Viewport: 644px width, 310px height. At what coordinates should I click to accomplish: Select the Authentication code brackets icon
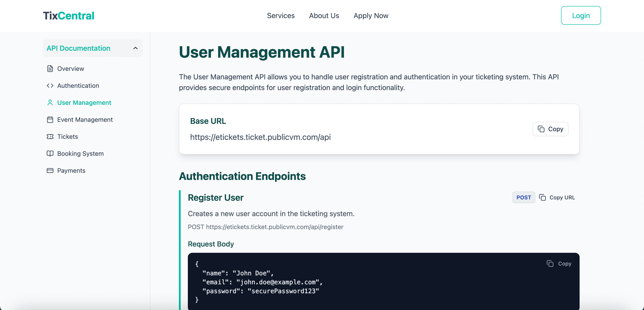[50, 85]
